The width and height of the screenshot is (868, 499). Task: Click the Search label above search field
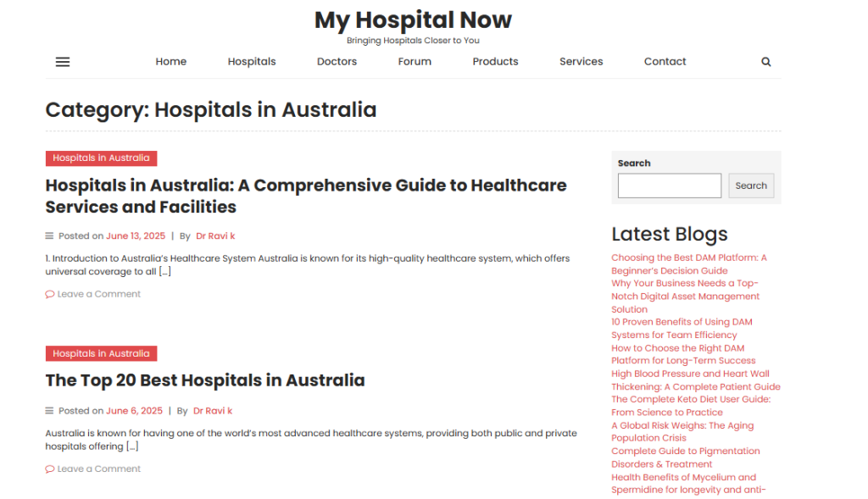click(634, 164)
